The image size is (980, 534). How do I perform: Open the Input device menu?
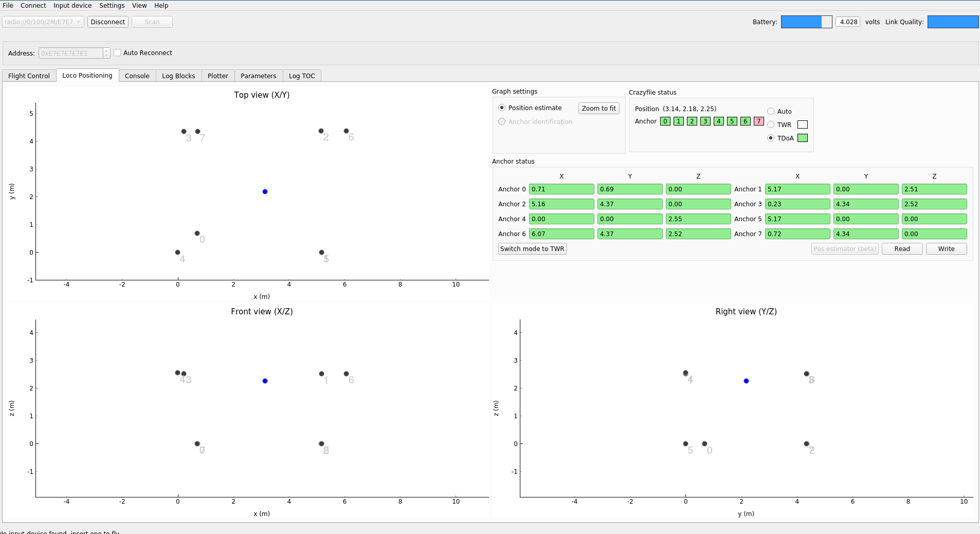[x=72, y=5]
